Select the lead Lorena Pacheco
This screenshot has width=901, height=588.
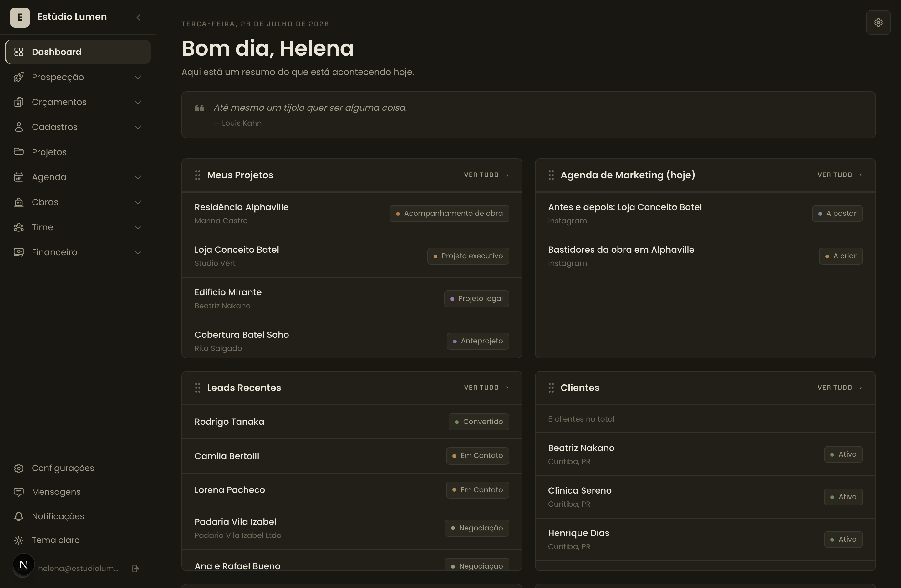352,490
